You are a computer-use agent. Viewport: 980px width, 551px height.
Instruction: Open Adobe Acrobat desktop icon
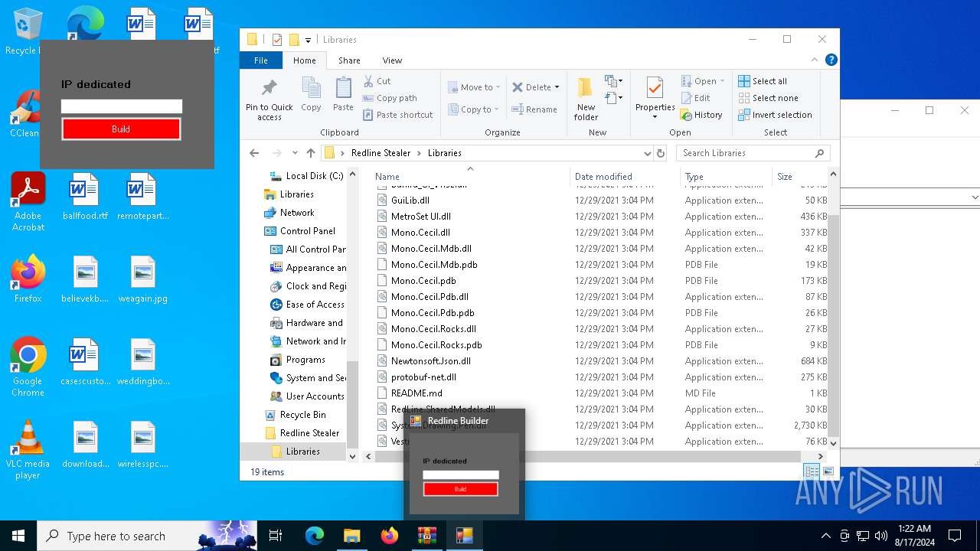click(28, 202)
